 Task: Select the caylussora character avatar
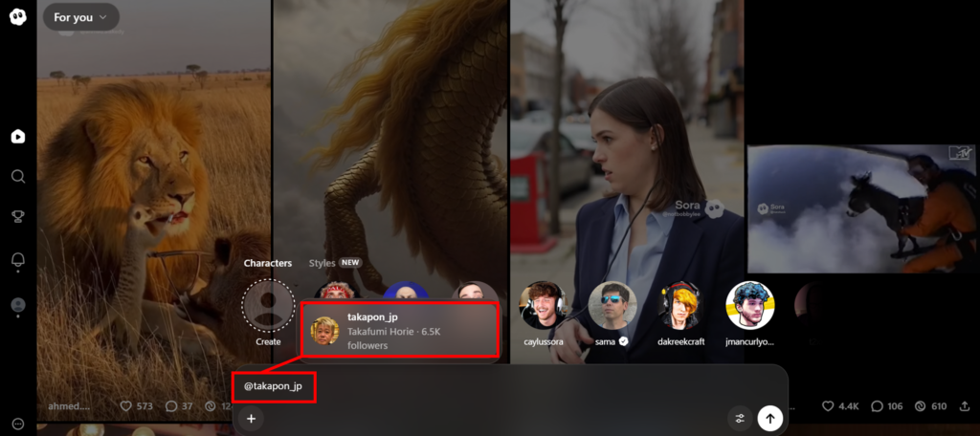click(544, 305)
